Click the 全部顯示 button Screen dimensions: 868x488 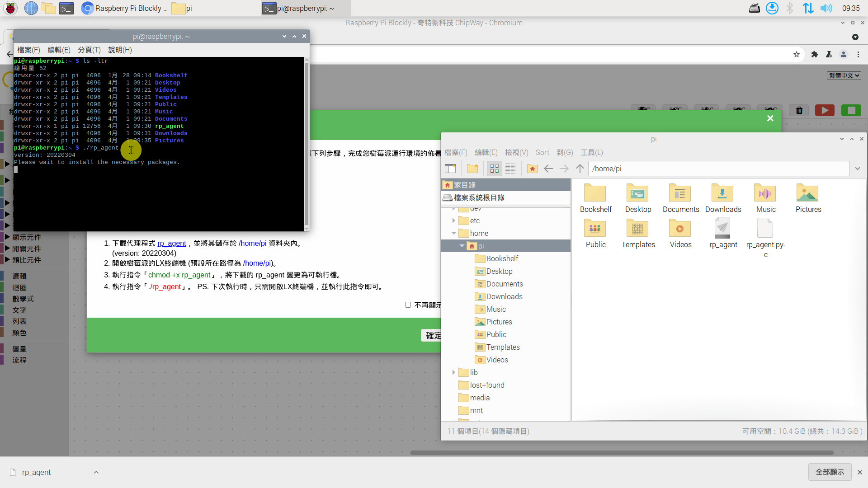829,472
